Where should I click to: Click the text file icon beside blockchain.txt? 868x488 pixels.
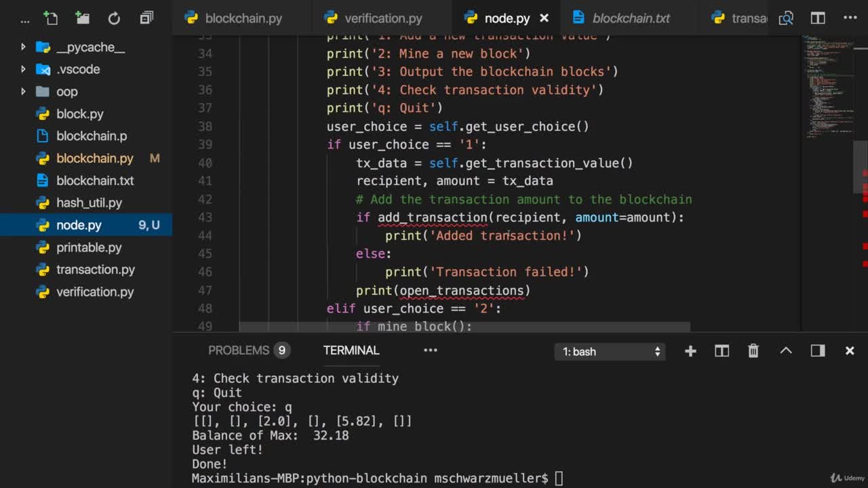point(43,180)
